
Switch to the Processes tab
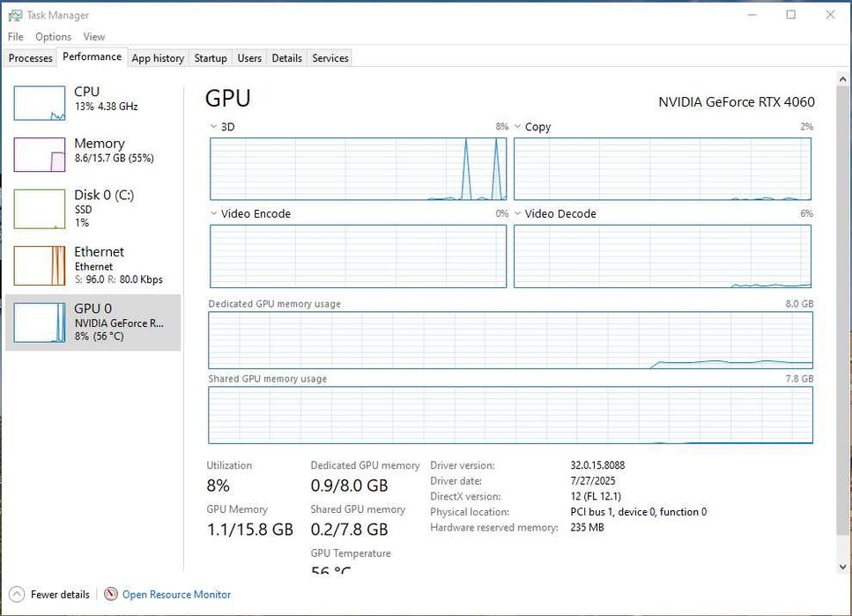pyautogui.click(x=31, y=58)
